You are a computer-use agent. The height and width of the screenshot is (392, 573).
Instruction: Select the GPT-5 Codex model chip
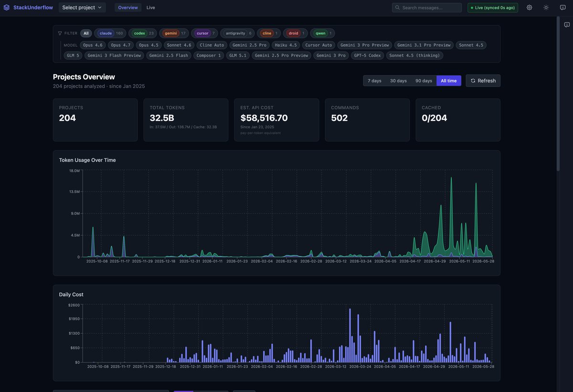tap(368, 55)
